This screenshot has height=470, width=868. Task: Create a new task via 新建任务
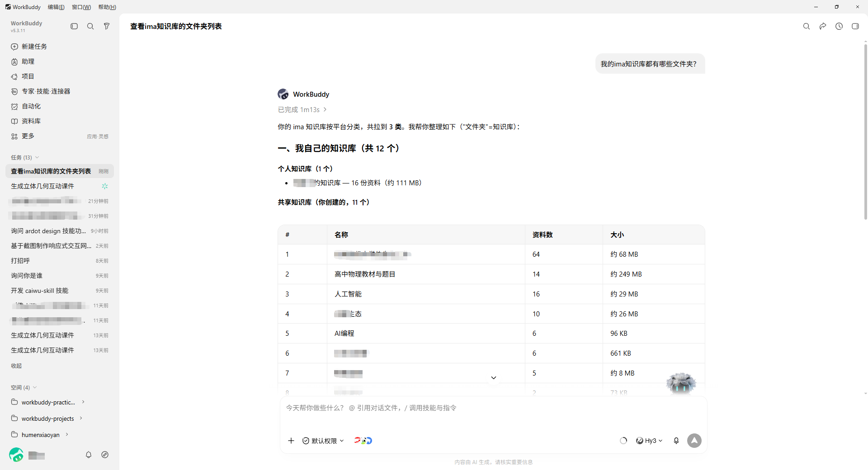(60, 47)
